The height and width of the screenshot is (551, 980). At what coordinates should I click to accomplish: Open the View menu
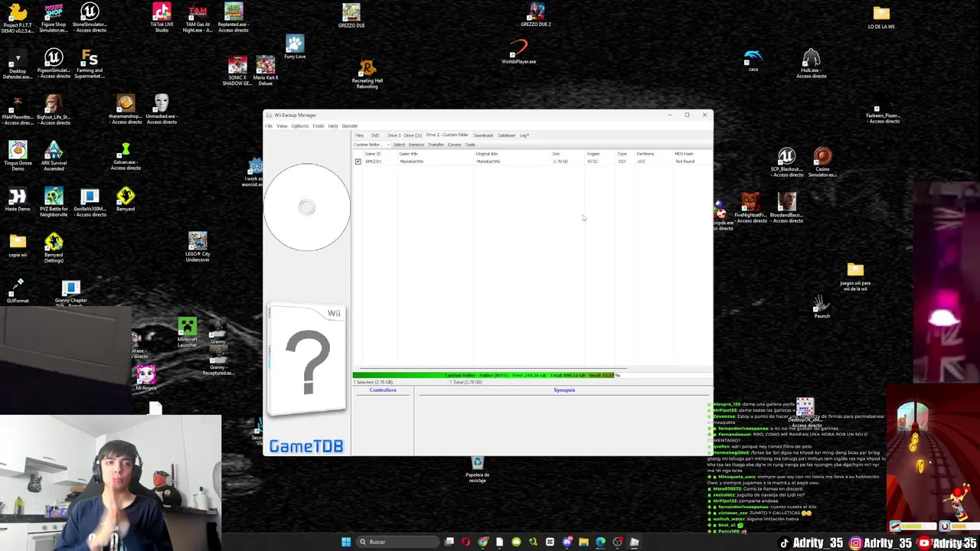(x=282, y=126)
